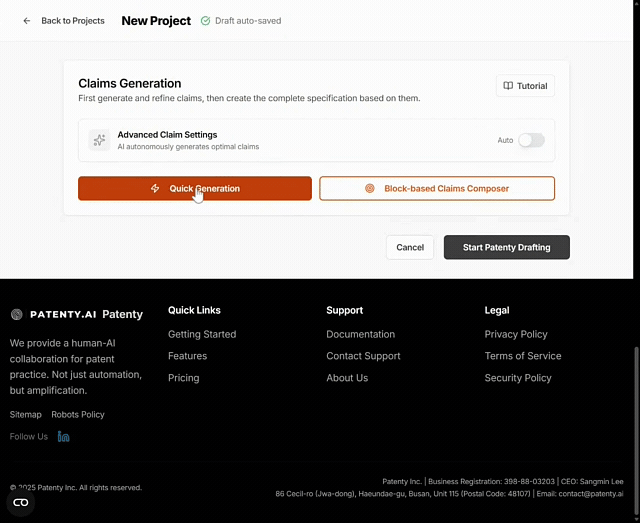The width and height of the screenshot is (640, 523).
Task: Click the LinkedIn icon under Follow Us
Action: click(64, 436)
